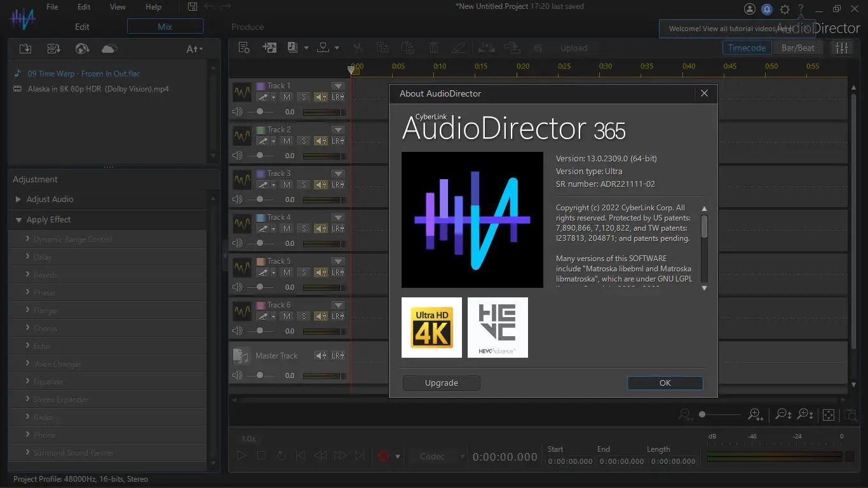Click the import media folder icon

[x=25, y=49]
